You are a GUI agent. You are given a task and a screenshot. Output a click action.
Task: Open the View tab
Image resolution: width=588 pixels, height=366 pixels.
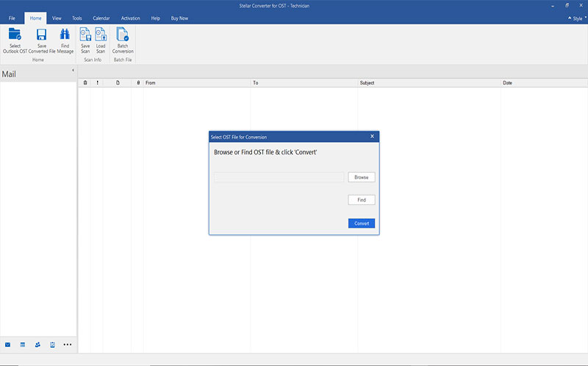click(x=57, y=18)
